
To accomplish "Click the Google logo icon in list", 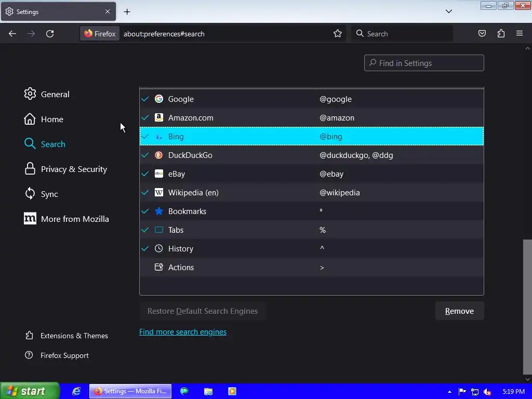I will pyautogui.click(x=159, y=99).
